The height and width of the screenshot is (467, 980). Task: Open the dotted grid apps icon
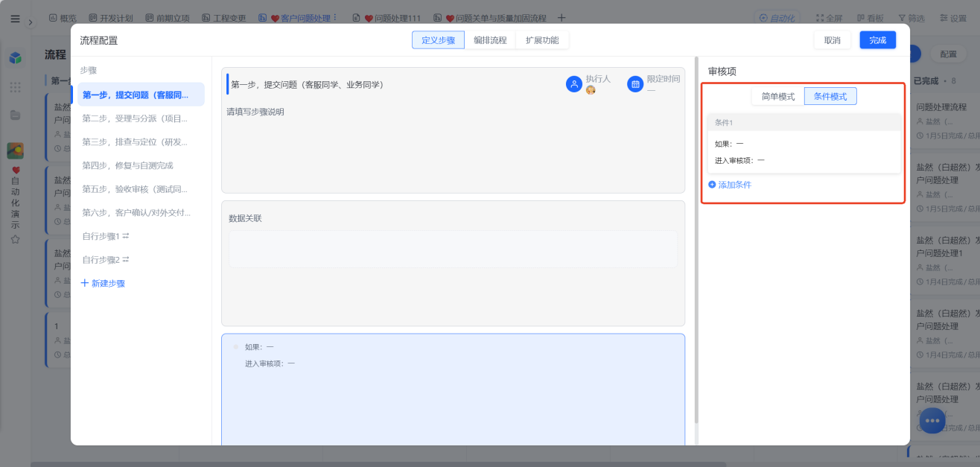pos(15,87)
